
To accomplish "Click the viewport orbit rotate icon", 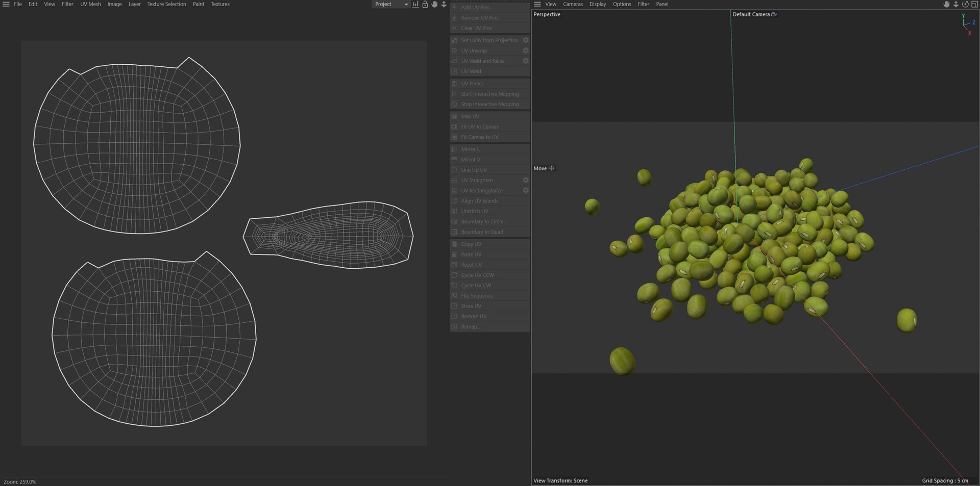I will tap(965, 4).
